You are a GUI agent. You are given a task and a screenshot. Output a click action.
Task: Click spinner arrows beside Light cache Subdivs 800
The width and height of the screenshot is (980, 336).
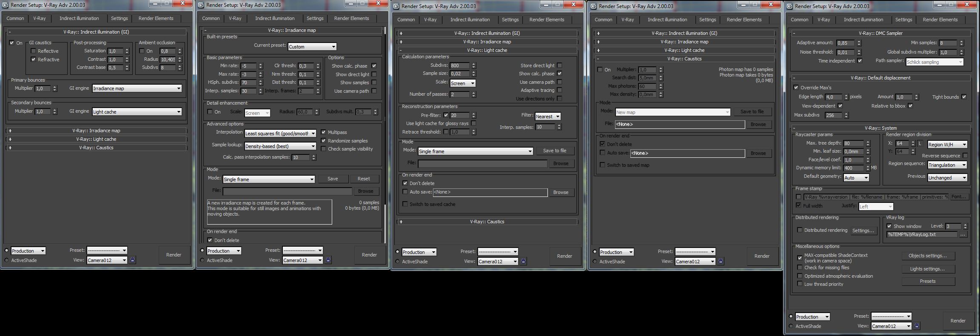(x=473, y=65)
